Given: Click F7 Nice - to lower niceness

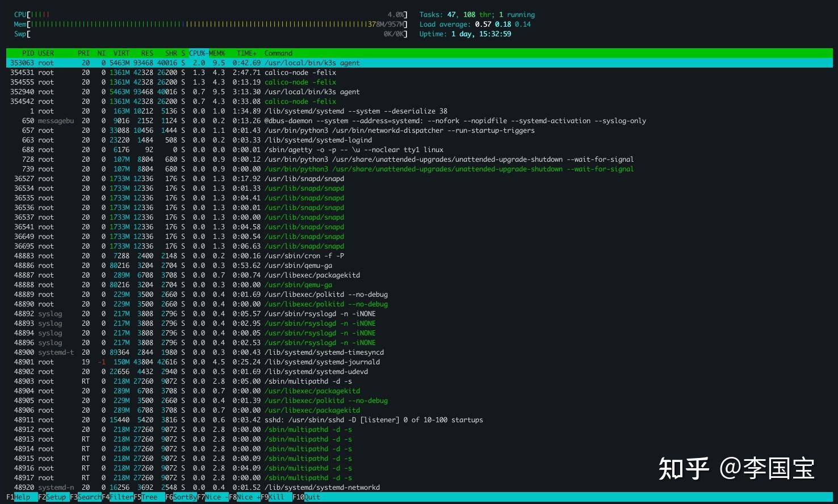Looking at the screenshot, I should point(215,497).
